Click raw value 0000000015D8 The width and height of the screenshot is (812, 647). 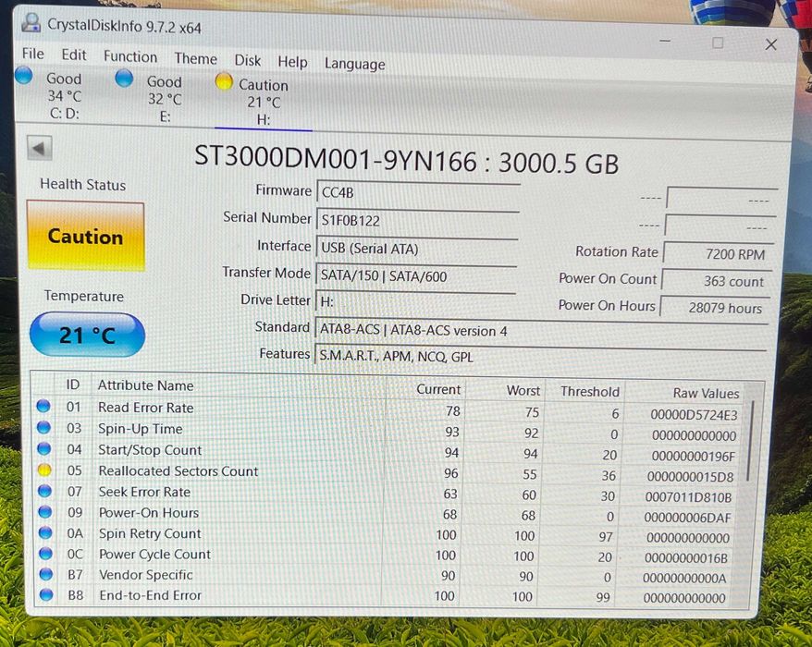pyautogui.click(x=690, y=477)
